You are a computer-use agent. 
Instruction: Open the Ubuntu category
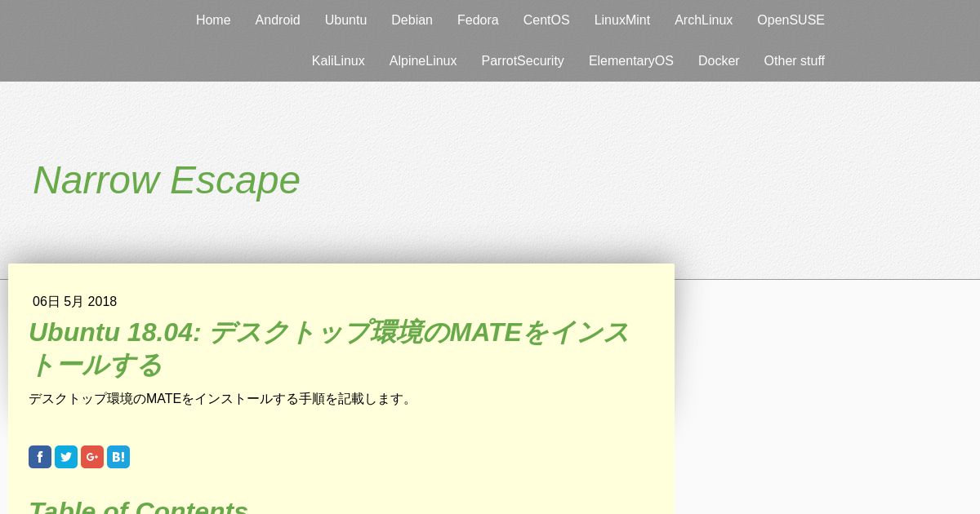[345, 20]
